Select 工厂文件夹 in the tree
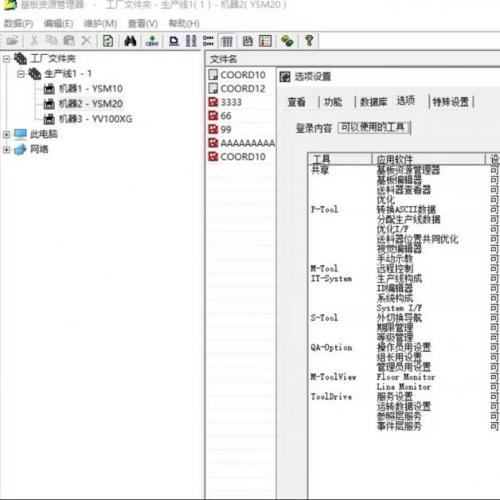 (x=53, y=59)
